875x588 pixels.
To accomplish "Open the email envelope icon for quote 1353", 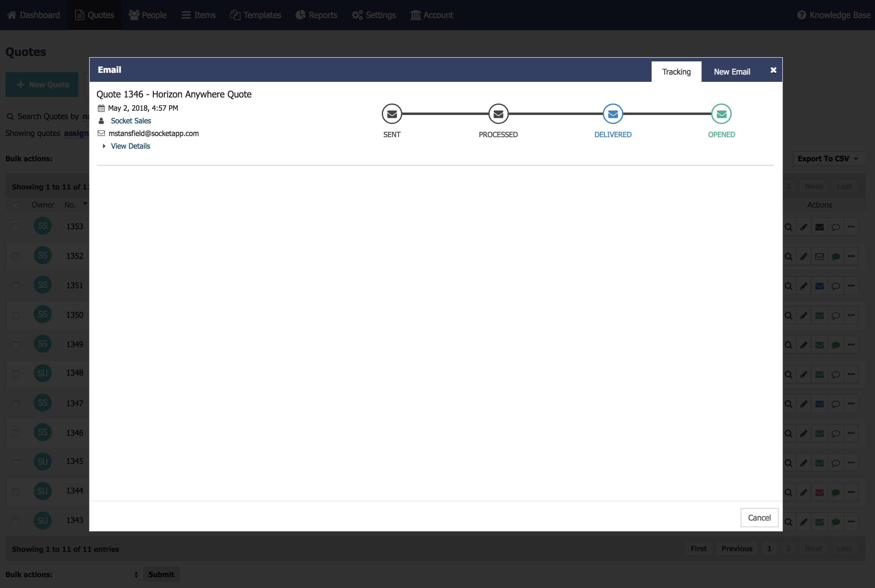I will pyautogui.click(x=820, y=227).
